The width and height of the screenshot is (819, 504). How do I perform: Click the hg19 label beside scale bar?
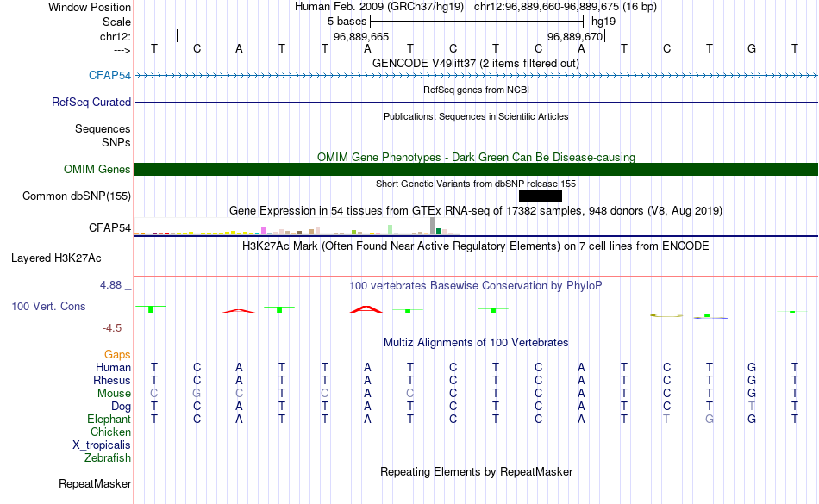tap(603, 22)
